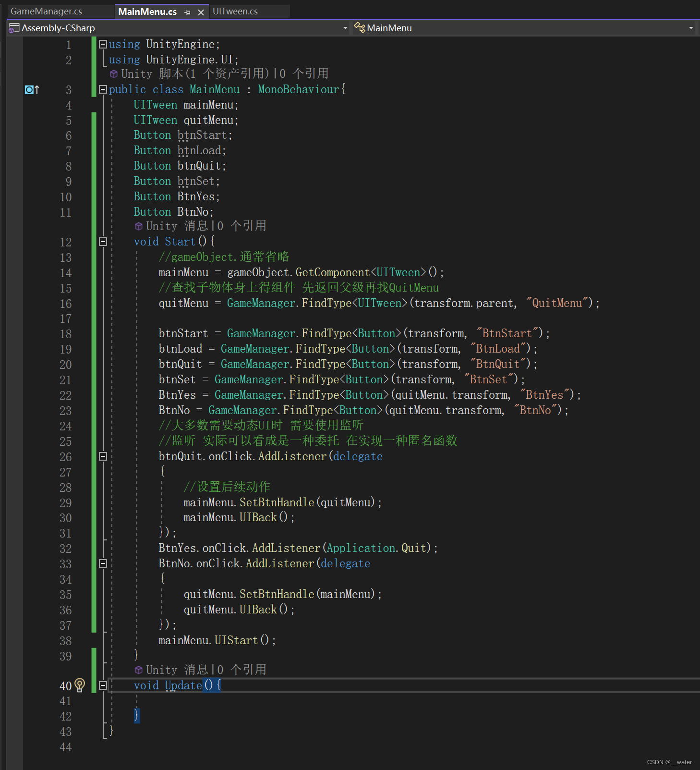Click line number 17 in the gutter
Viewport: 700px width, 770px height.
(x=66, y=319)
